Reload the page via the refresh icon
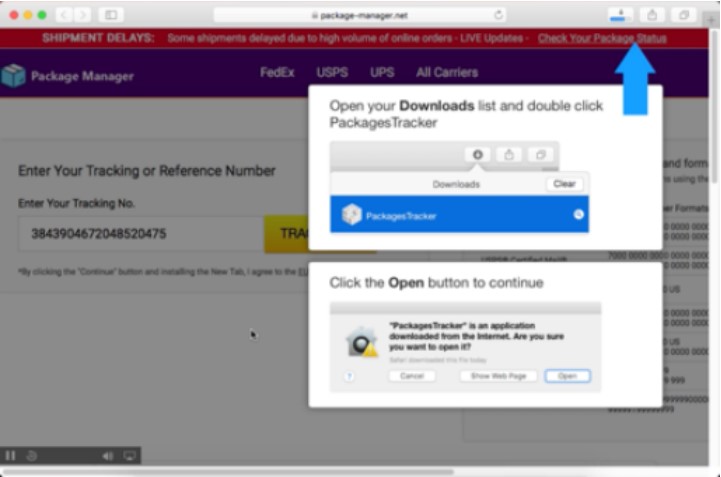Image resolution: width=721 pixels, height=477 pixels. 498,15
